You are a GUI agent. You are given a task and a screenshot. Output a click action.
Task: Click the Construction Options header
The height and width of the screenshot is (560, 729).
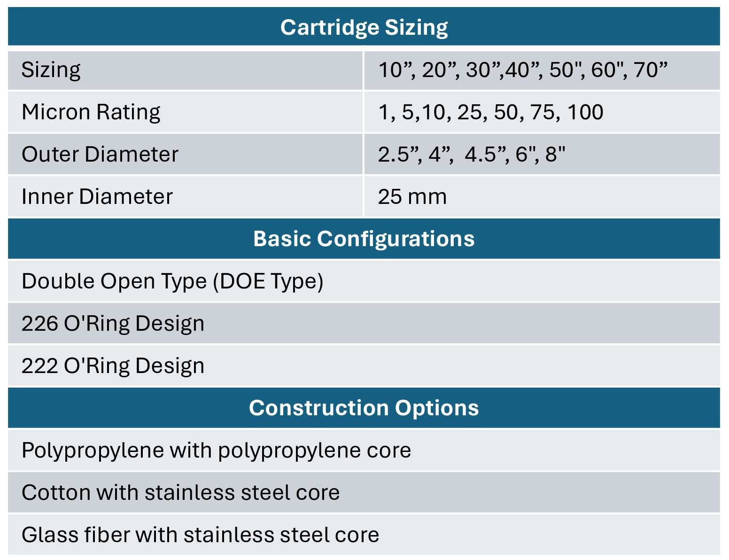tap(364, 408)
